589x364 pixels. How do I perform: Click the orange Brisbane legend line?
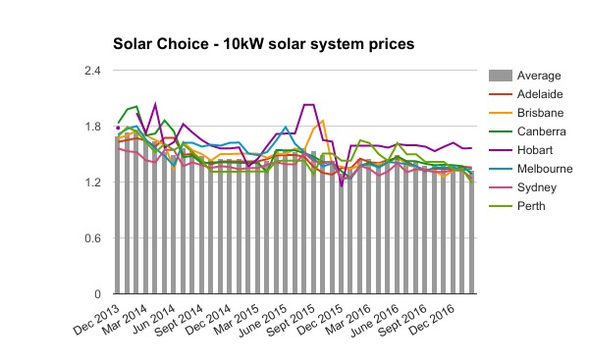(501, 113)
